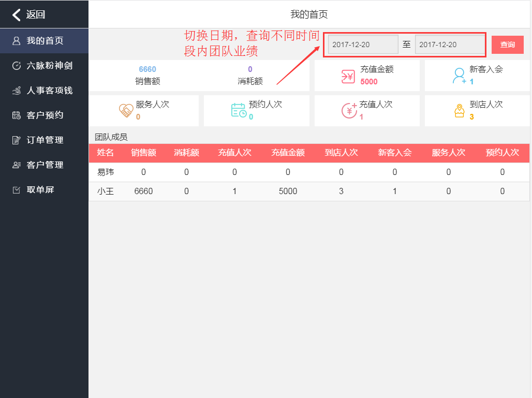Screen dimensions: 532x398
Task: Select the team member row 易玮
Action: 309,172
